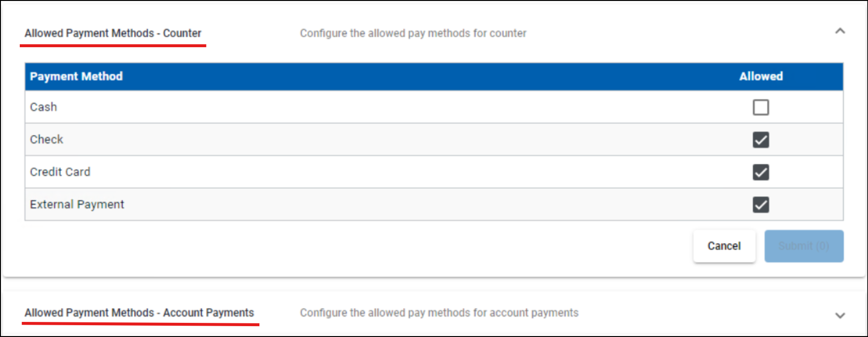Click the account payments description text
868x337 pixels.
[x=439, y=313]
